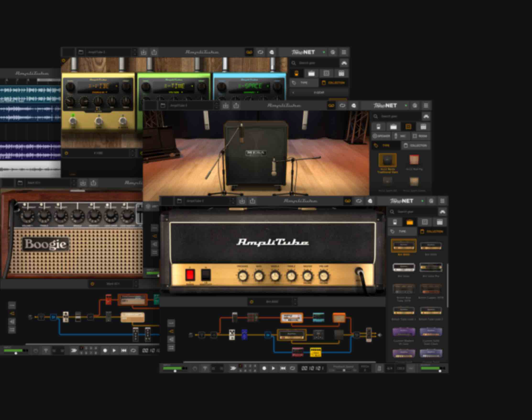Open amp model selector below amp head
The image size is (532, 420).
click(x=272, y=302)
